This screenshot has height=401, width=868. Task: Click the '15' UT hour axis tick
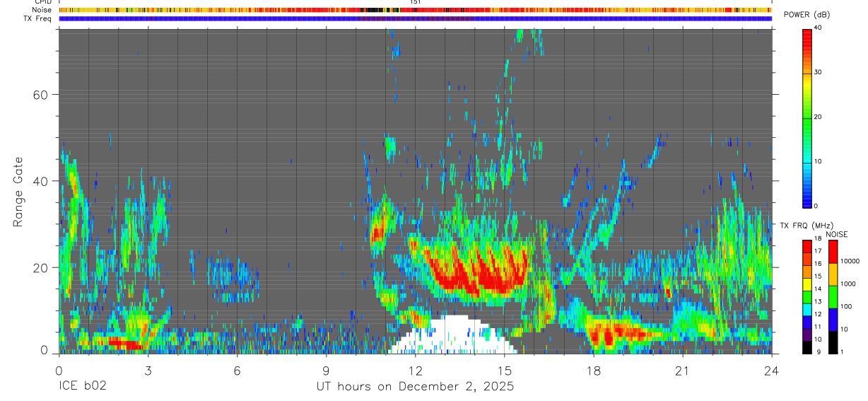[504, 370]
